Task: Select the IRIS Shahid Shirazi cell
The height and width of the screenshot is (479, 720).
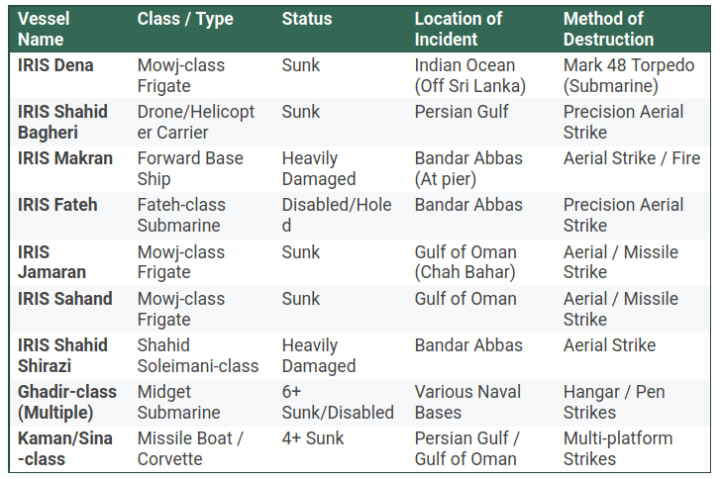Action: coord(62,355)
